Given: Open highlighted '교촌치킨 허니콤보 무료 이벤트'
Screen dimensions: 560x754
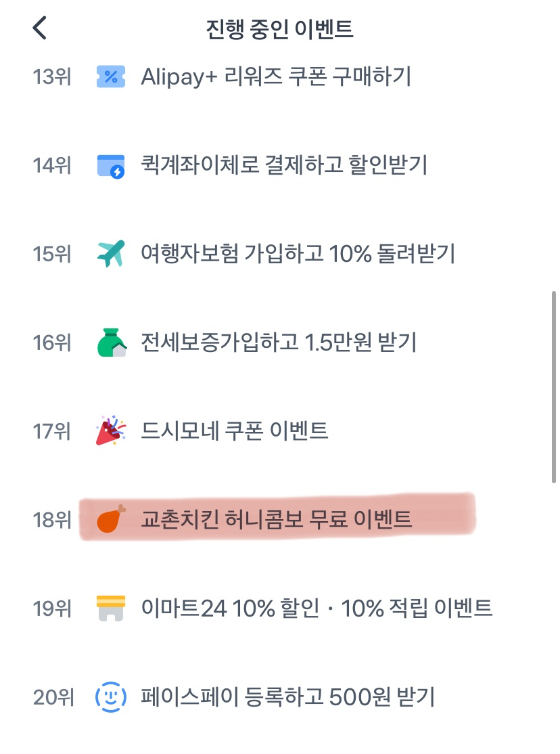Looking at the screenshot, I should click(x=277, y=520).
